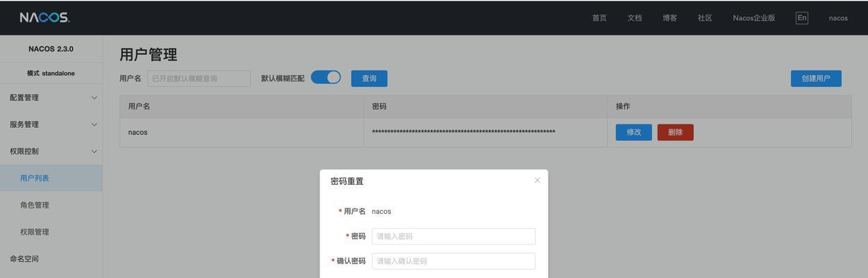Screen dimensions: 868x278
Task: Click the NACOS logo
Action: click(44, 17)
